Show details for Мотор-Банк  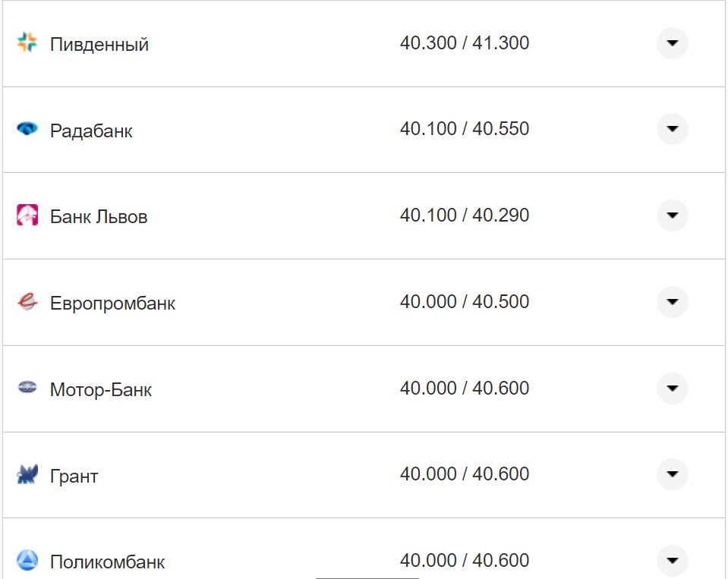(x=672, y=389)
